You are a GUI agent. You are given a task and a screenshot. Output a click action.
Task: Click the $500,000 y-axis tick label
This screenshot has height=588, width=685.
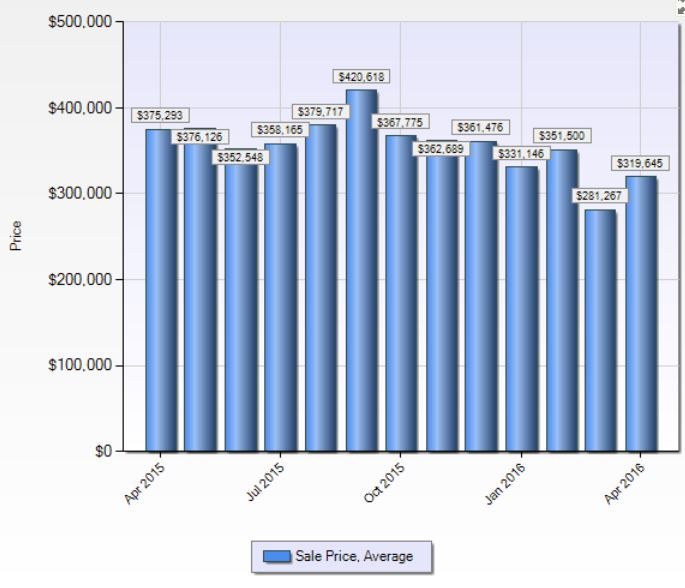[80, 21]
